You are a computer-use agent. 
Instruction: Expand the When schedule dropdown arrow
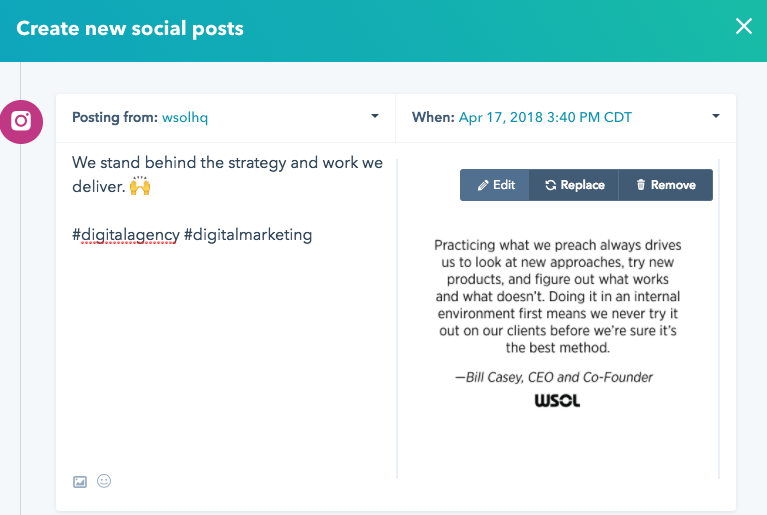point(716,116)
